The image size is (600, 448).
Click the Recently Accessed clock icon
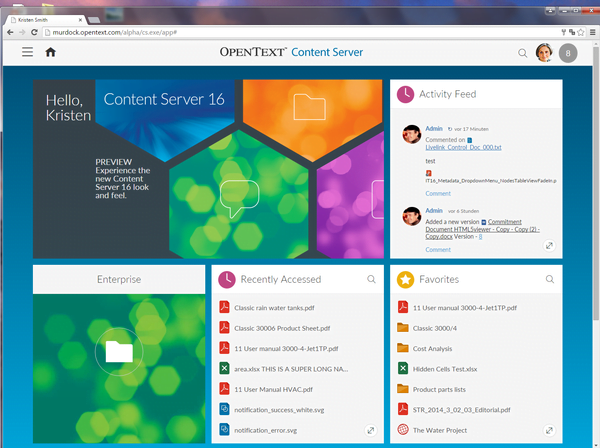(227, 280)
